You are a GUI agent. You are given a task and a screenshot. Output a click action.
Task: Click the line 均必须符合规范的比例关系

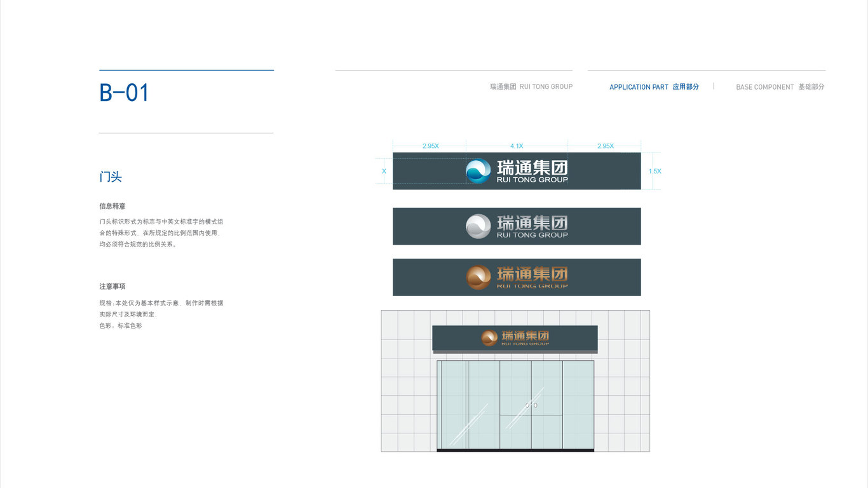click(139, 245)
